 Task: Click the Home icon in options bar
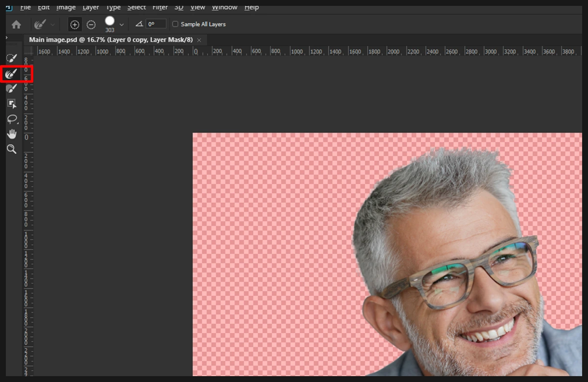point(16,24)
